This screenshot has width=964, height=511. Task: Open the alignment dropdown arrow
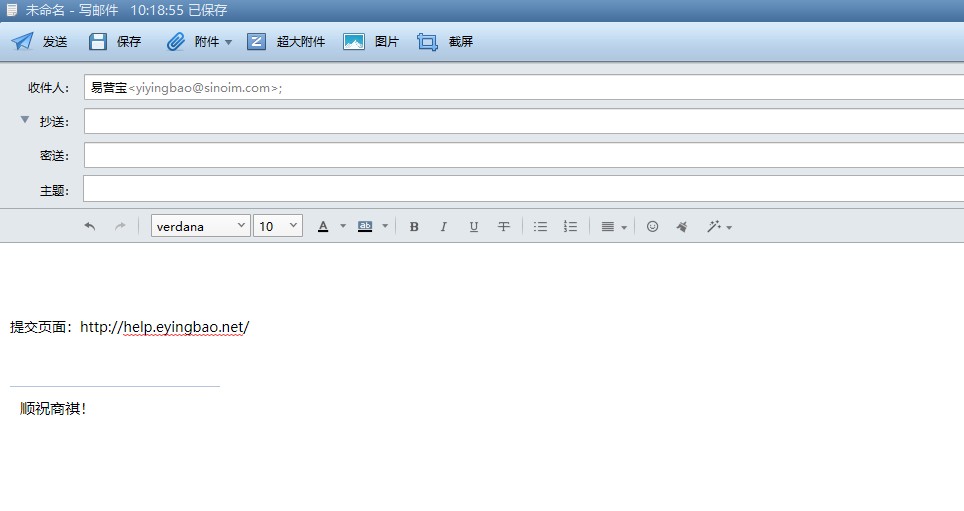pyautogui.click(x=624, y=228)
